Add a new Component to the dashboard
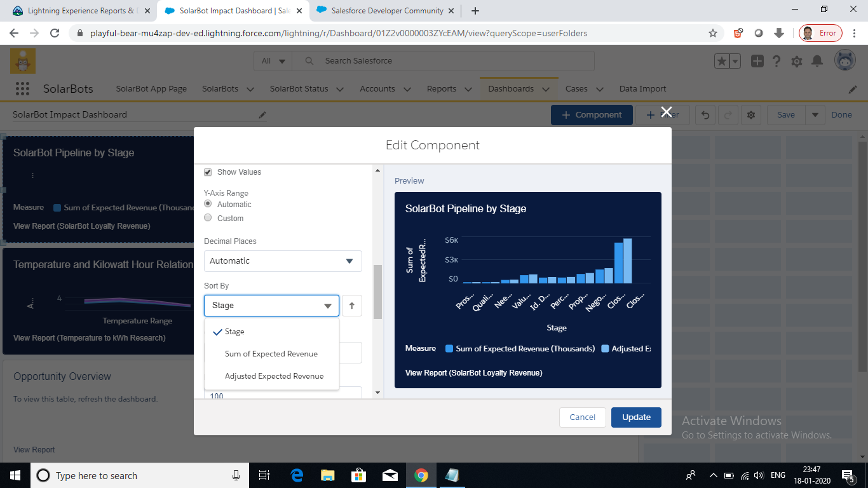 pyautogui.click(x=592, y=115)
